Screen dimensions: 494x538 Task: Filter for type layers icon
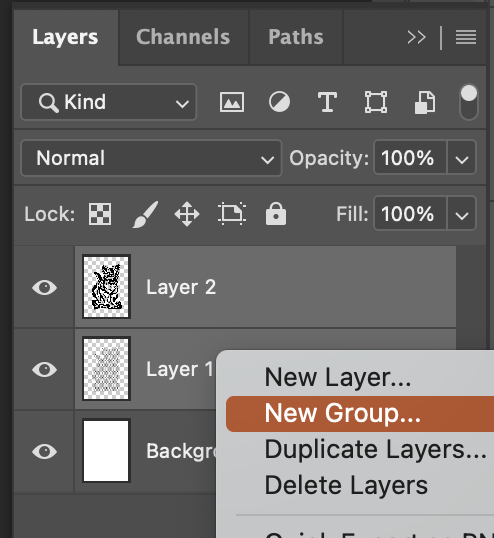tap(327, 102)
